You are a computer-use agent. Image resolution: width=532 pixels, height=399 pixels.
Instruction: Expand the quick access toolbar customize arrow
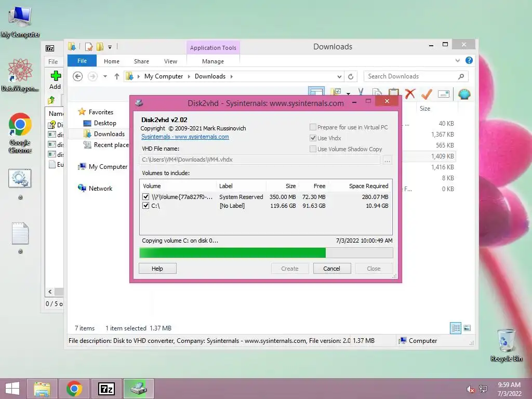[110, 47]
